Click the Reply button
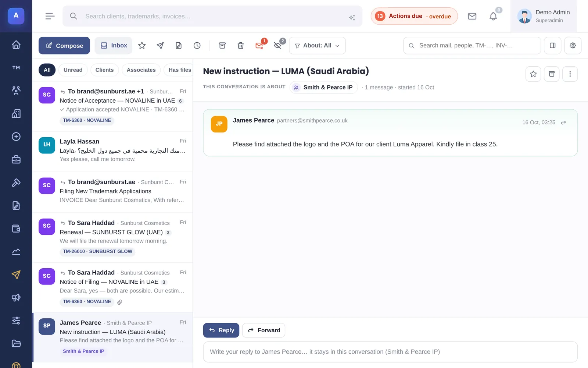 coord(221,330)
